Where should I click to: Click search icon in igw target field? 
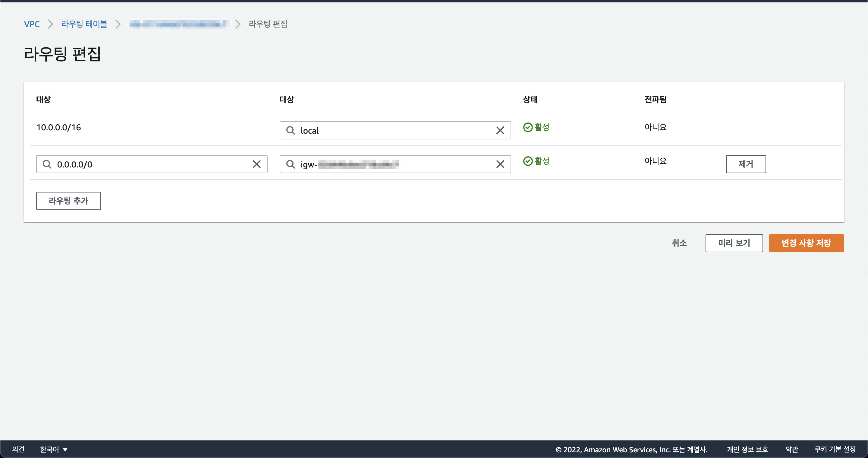tap(291, 164)
